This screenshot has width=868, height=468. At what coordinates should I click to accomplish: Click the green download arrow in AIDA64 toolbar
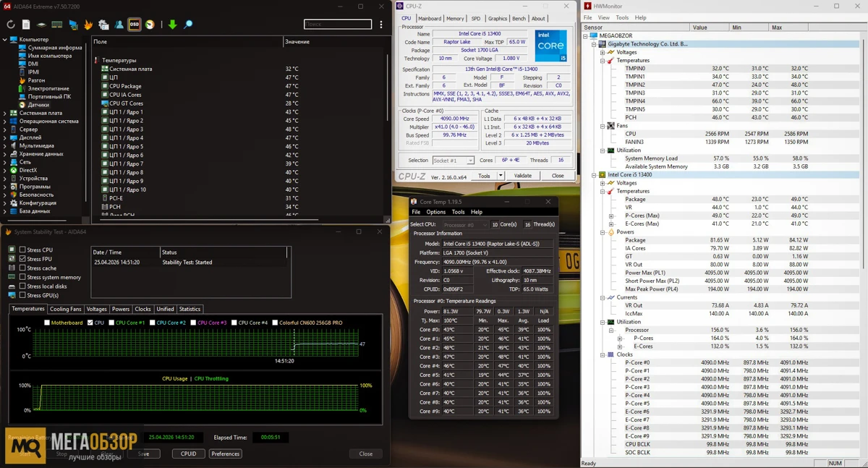click(x=172, y=25)
